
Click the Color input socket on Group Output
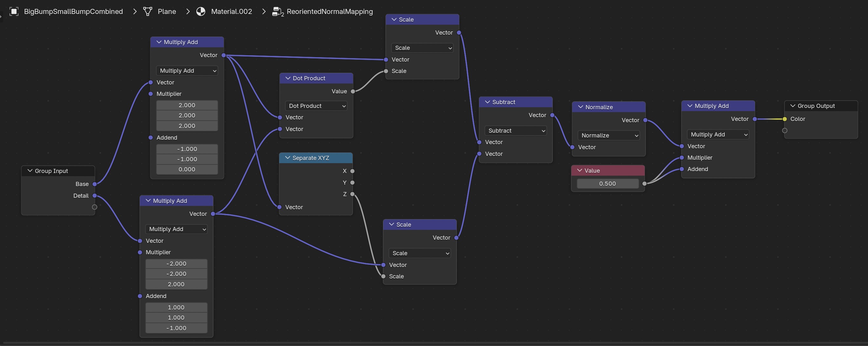coord(785,119)
